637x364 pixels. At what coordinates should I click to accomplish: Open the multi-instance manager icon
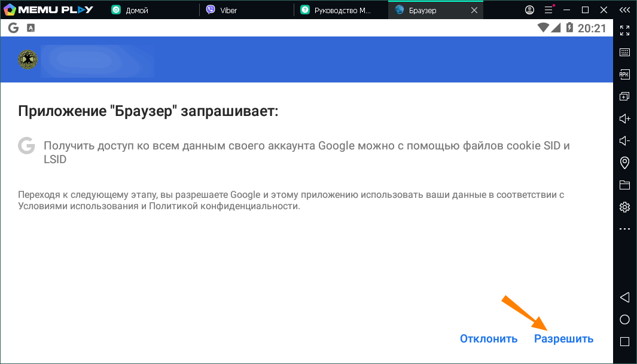[624, 97]
